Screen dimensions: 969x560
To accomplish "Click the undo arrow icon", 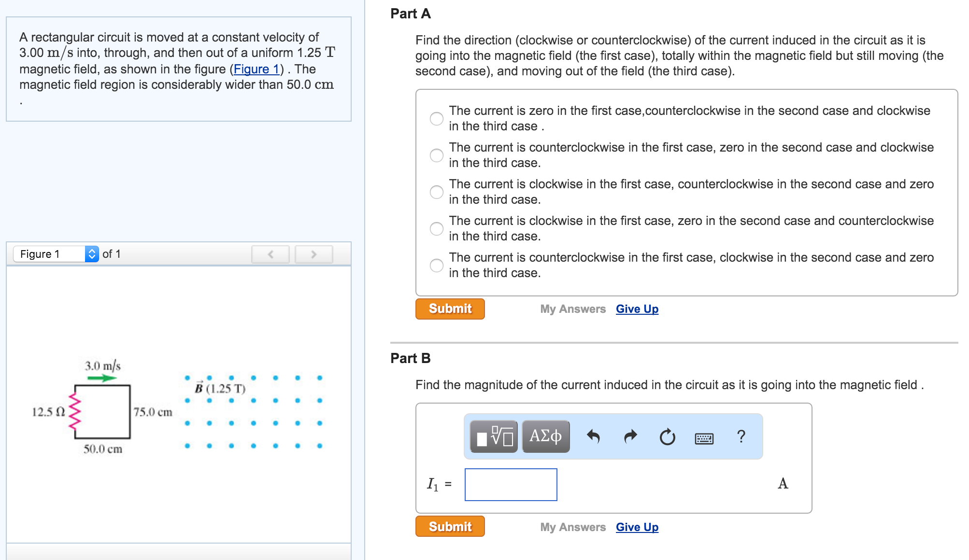I will click(x=593, y=437).
